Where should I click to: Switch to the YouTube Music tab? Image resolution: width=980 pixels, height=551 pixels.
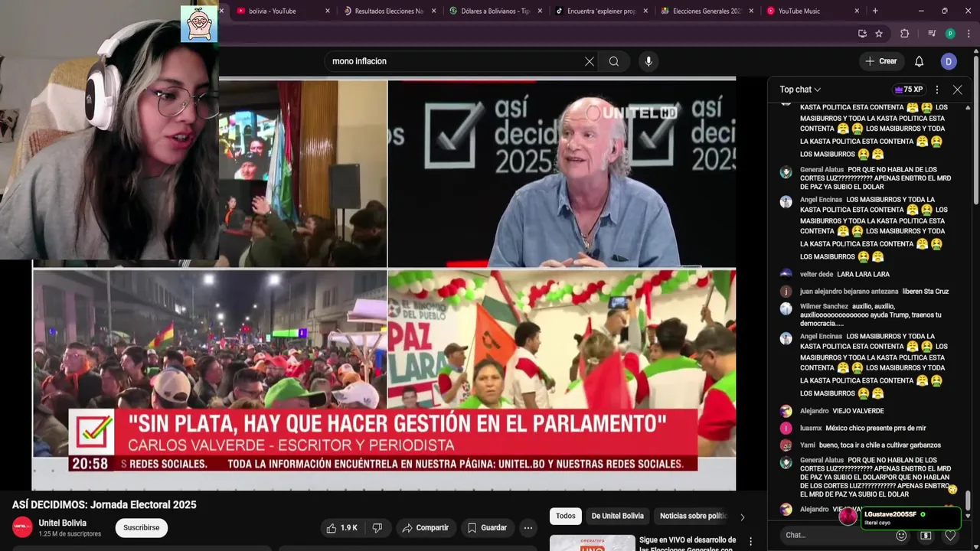799,11
